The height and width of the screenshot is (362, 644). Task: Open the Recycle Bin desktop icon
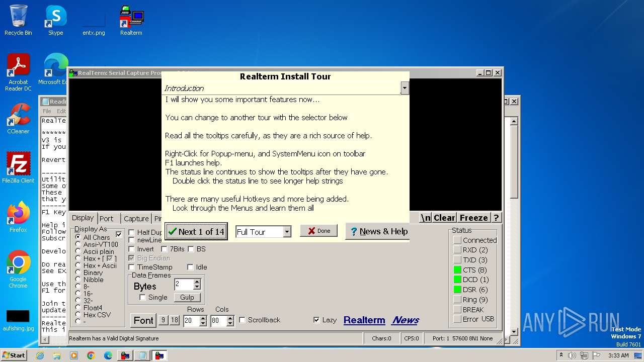click(18, 20)
